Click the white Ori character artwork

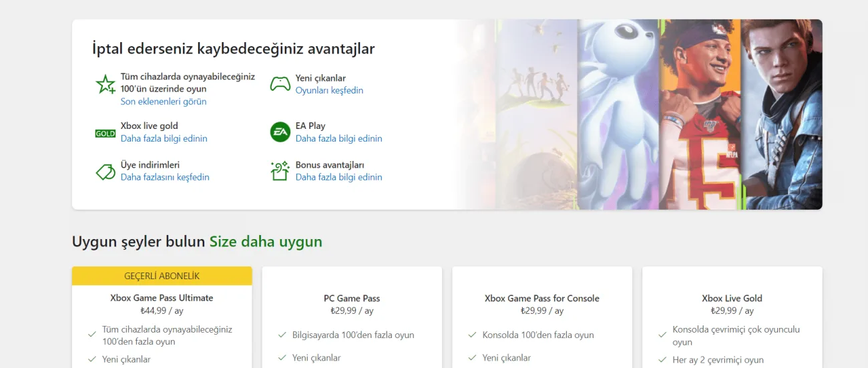click(x=618, y=114)
